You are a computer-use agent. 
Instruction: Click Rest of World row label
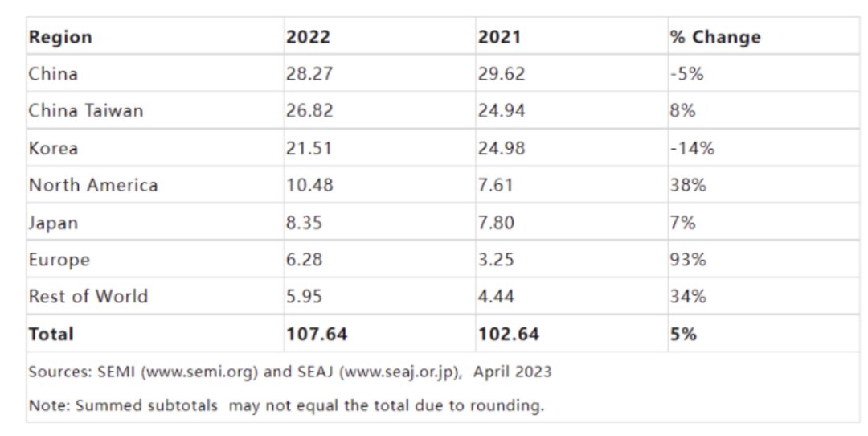pos(88,296)
